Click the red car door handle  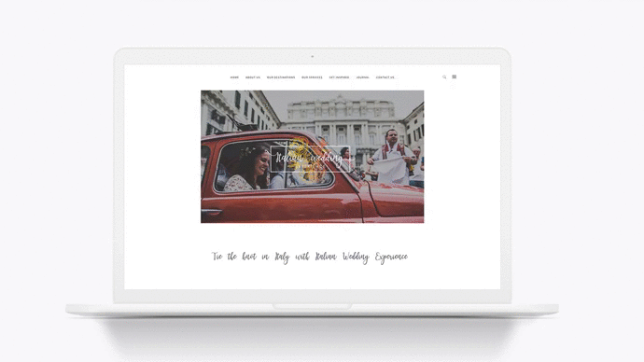coord(211,212)
